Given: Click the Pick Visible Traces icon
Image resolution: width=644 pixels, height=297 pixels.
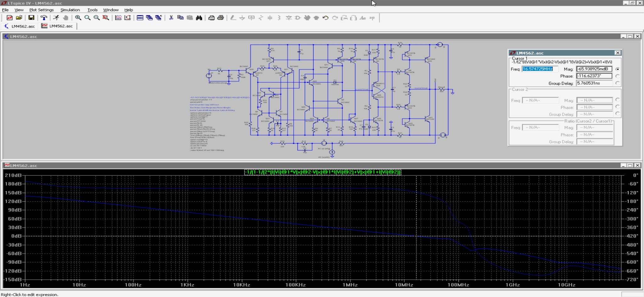Looking at the screenshot, I should click(x=128, y=18).
